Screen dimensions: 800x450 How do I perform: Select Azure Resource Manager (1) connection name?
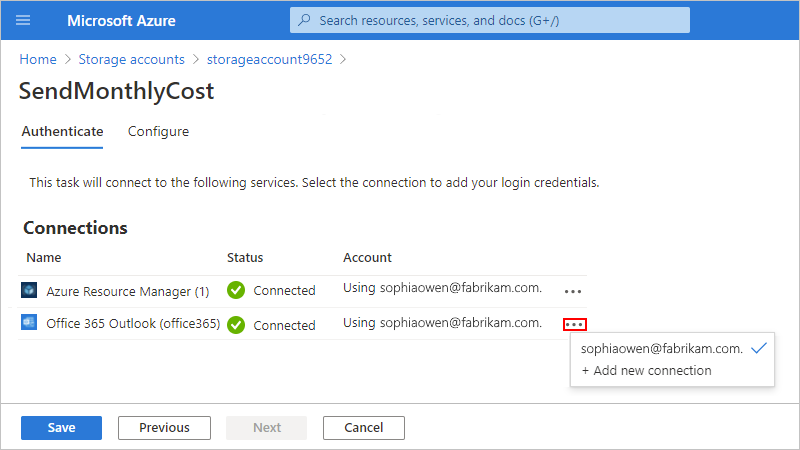128,291
